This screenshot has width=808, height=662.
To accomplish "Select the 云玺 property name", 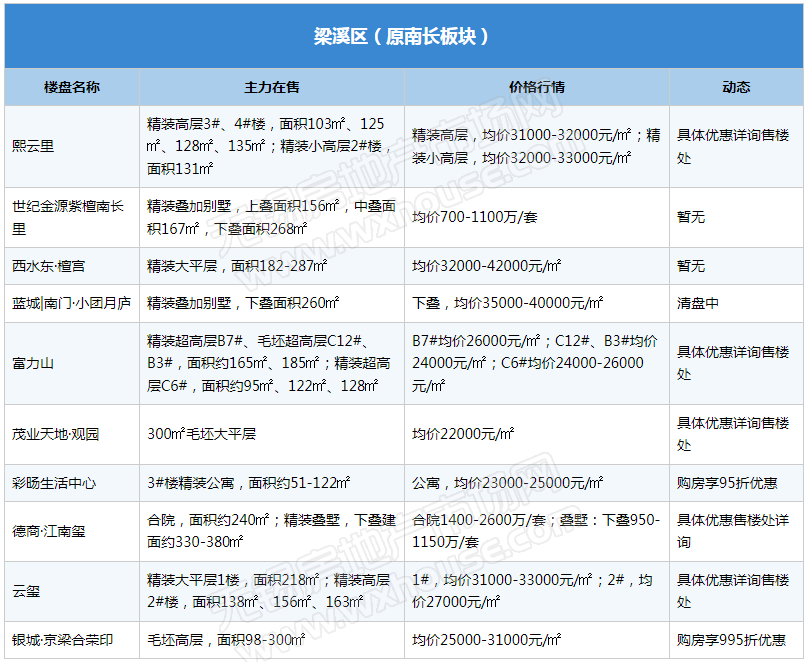I will (x=27, y=591).
